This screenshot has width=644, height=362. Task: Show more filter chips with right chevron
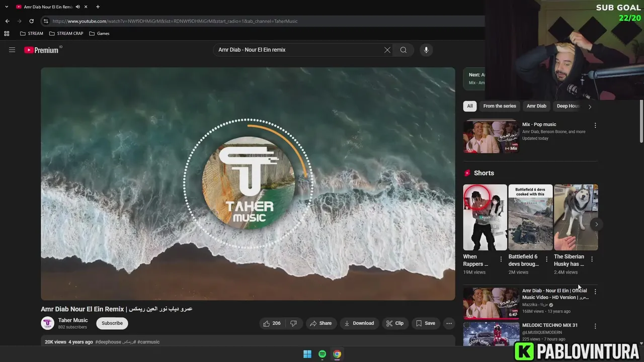(x=590, y=106)
